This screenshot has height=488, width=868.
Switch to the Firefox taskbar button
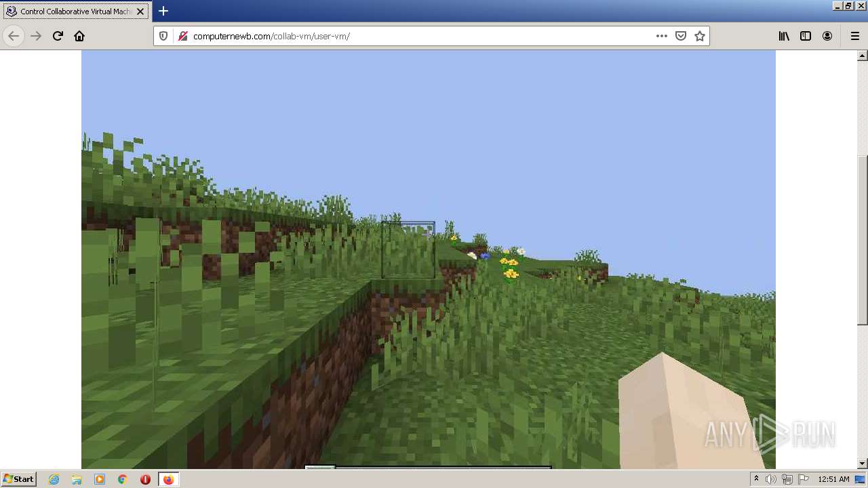168,479
